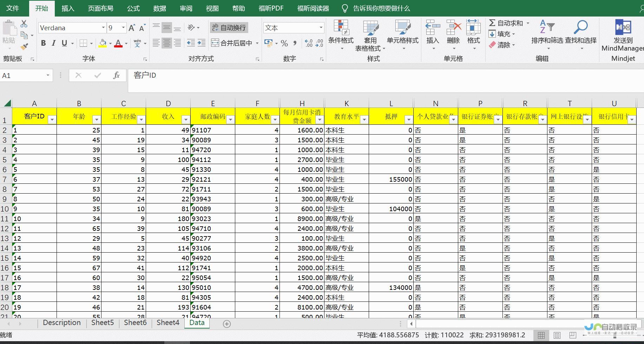Click 告诉我你想要做什么 search box
644x344 pixels.
pos(381,8)
